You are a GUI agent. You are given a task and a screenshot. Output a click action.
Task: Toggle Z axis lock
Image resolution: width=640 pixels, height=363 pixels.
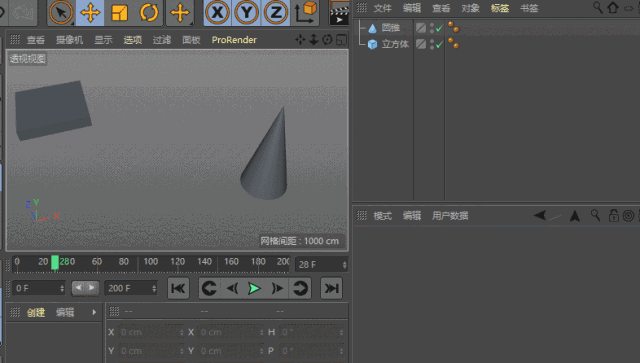tap(276, 12)
